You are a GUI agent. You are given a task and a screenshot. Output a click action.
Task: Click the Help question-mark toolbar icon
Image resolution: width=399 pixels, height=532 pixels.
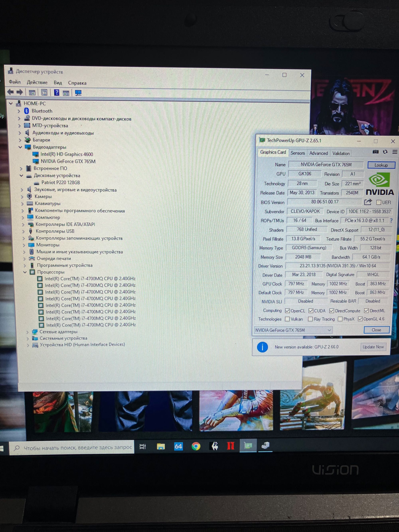click(x=56, y=92)
